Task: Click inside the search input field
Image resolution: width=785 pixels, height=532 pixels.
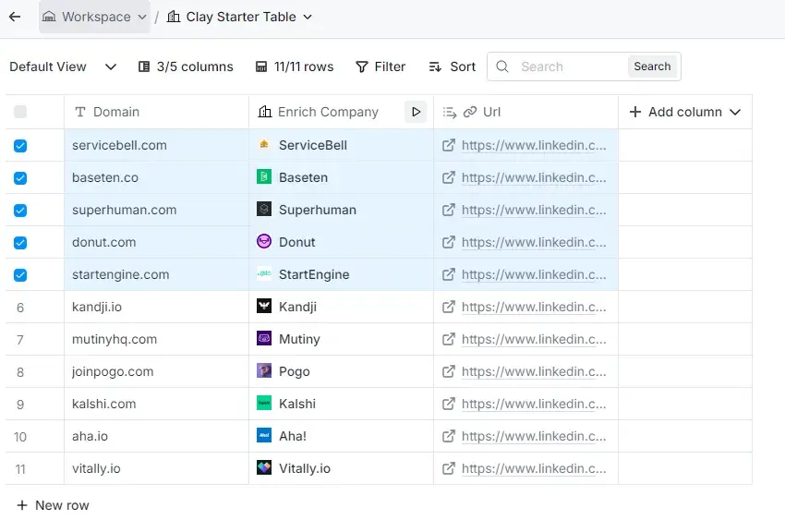Action: [x=554, y=66]
